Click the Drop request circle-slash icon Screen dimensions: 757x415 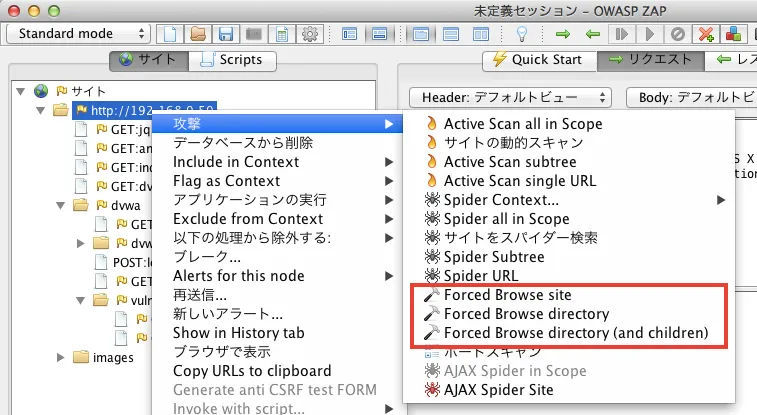pos(678,34)
